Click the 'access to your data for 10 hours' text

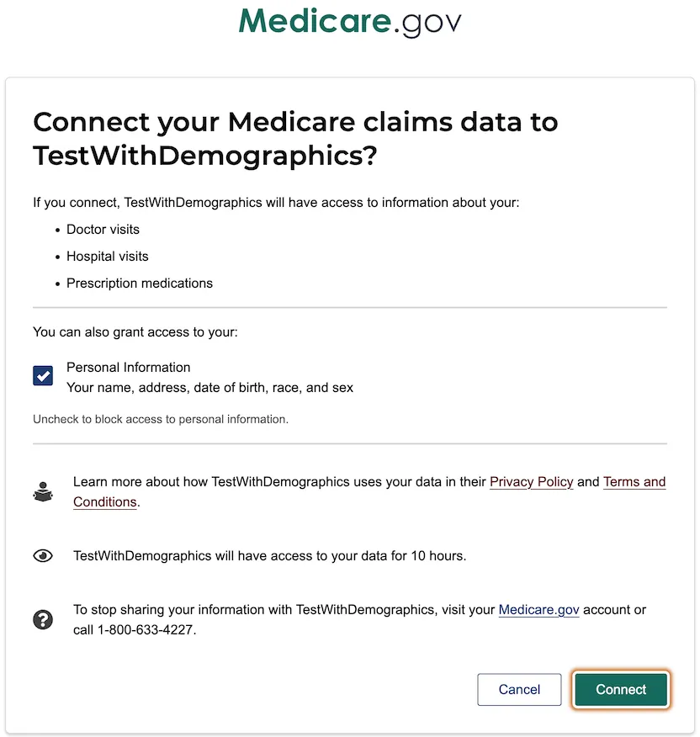pyautogui.click(x=269, y=556)
